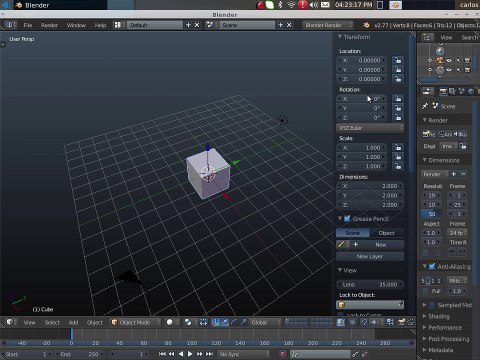Click the insert keyframe key icon
Image resolution: width=480 pixels, height=360 pixels.
355,354
